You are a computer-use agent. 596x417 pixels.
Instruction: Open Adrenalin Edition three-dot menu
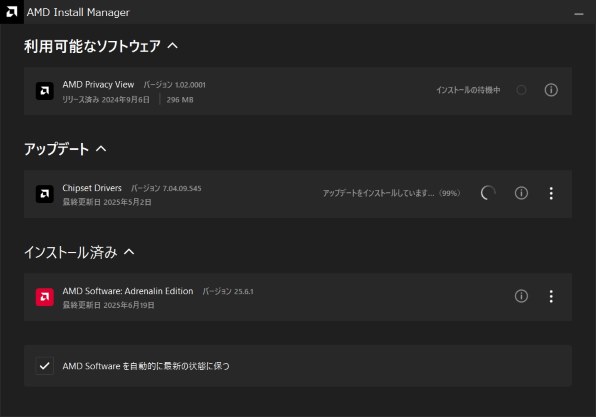coord(551,296)
